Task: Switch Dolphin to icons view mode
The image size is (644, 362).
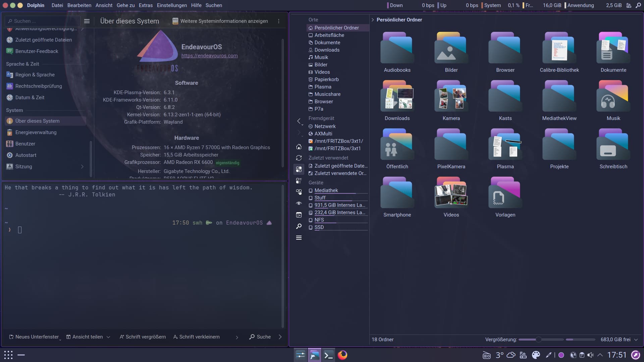Action: coord(299,169)
